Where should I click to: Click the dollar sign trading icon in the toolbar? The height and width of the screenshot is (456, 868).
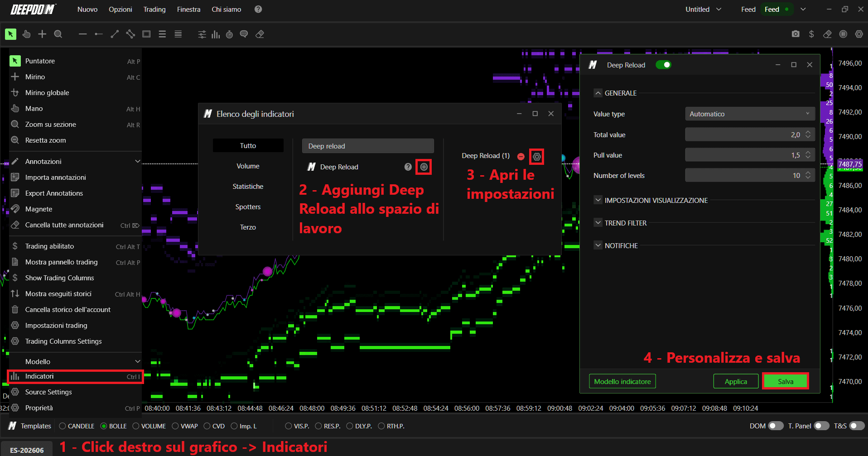click(x=811, y=34)
